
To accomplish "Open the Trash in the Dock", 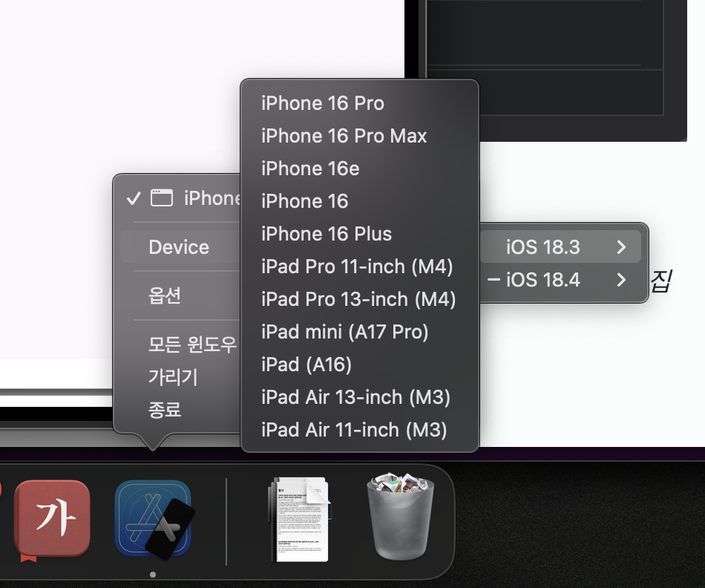I will [x=400, y=517].
